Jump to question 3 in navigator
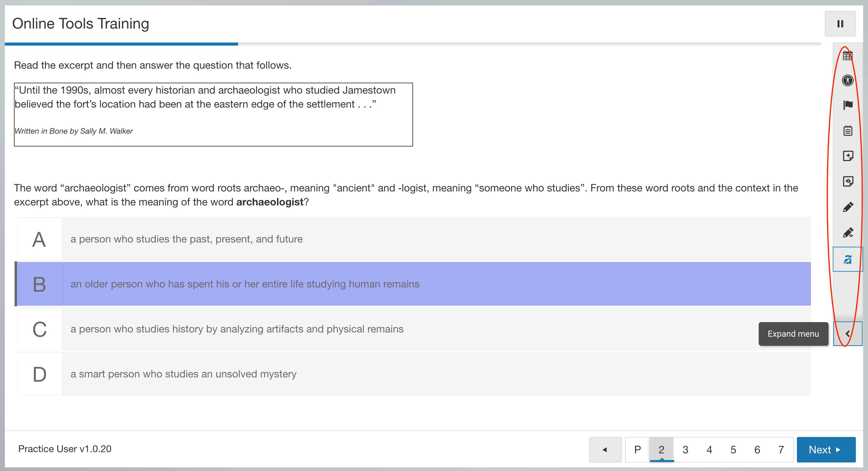This screenshot has width=868, height=471. pos(685,449)
